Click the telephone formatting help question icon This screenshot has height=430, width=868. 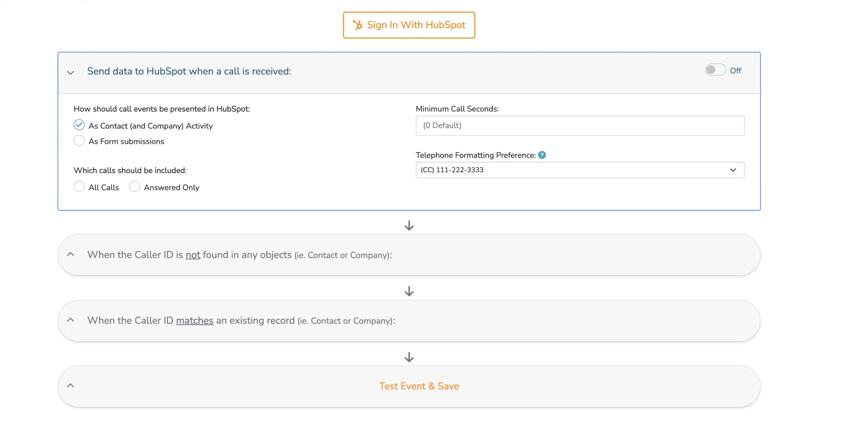pyautogui.click(x=542, y=155)
